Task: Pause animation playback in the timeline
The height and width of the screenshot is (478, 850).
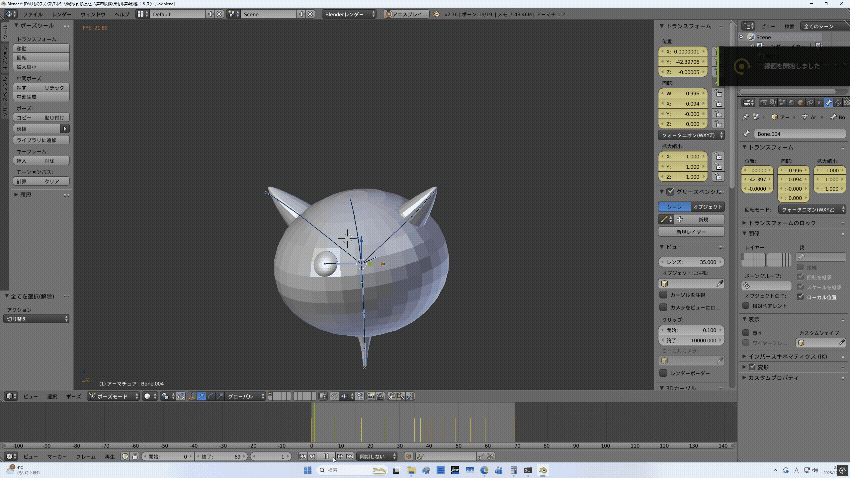Action: 326,456
